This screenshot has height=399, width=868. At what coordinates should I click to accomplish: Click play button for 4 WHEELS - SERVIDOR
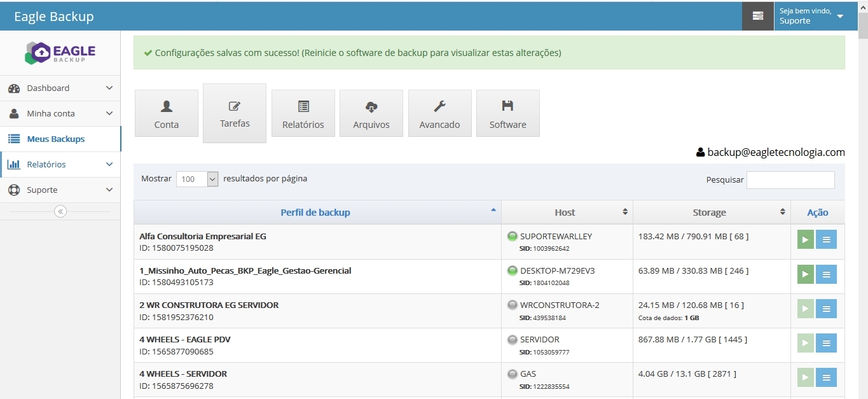(x=806, y=377)
